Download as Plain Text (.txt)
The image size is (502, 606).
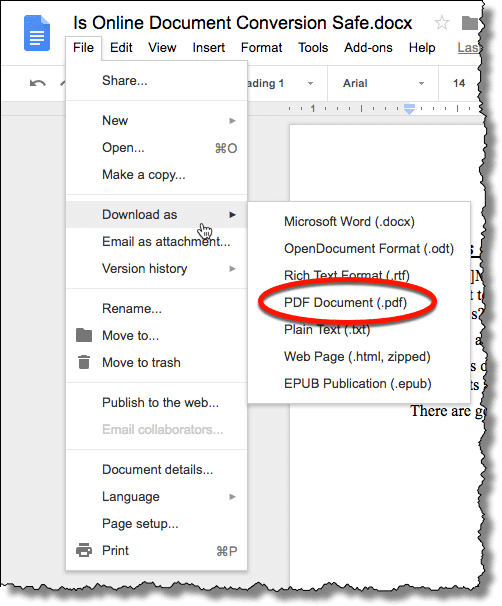point(359,329)
